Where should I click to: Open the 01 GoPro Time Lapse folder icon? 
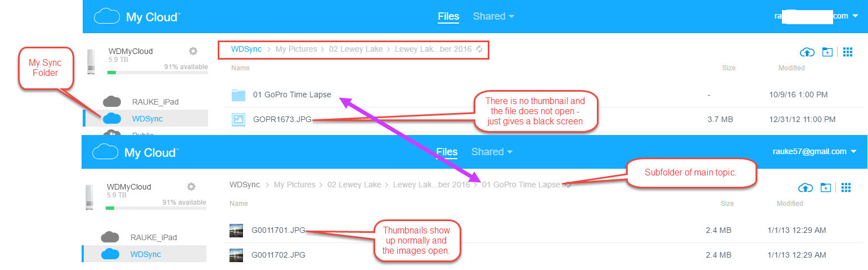239,94
